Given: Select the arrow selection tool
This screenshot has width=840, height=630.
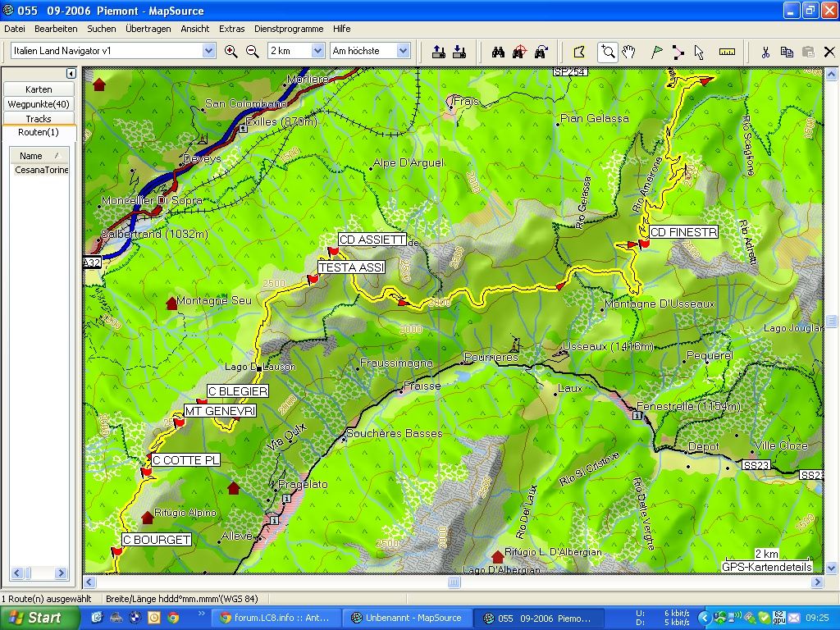Looking at the screenshot, I should pyautogui.click(x=699, y=51).
